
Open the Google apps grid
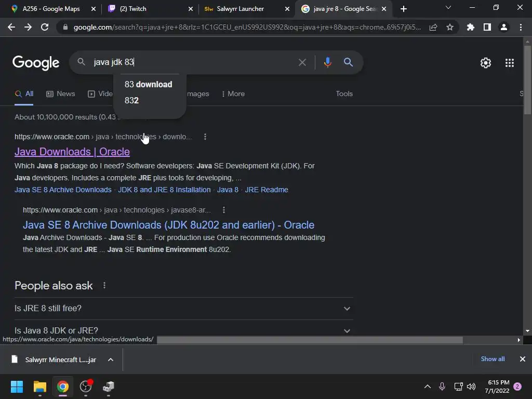510,63
